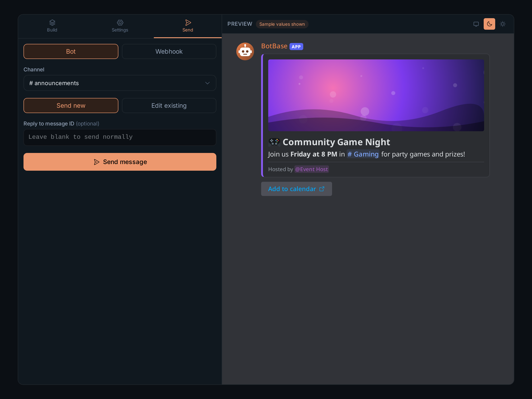Screen dimensions: 532x399
Task: Switch preview to light sun theme
Action: coord(503,24)
